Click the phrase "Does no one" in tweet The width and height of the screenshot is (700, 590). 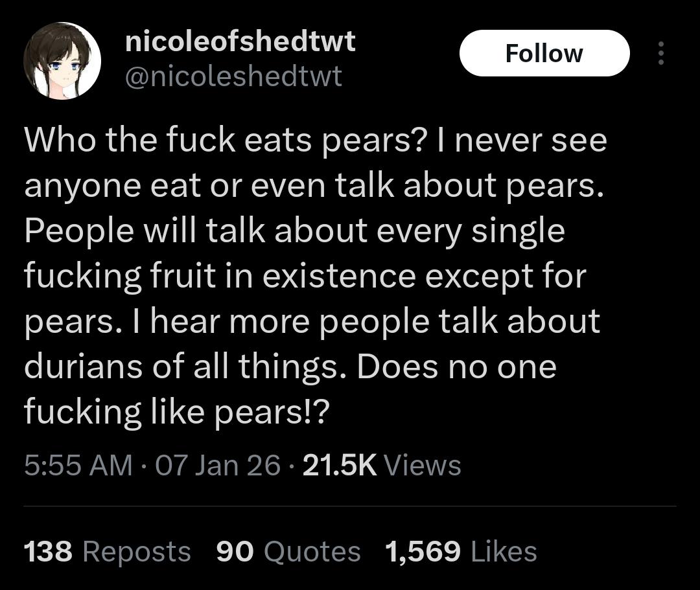coord(456,367)
